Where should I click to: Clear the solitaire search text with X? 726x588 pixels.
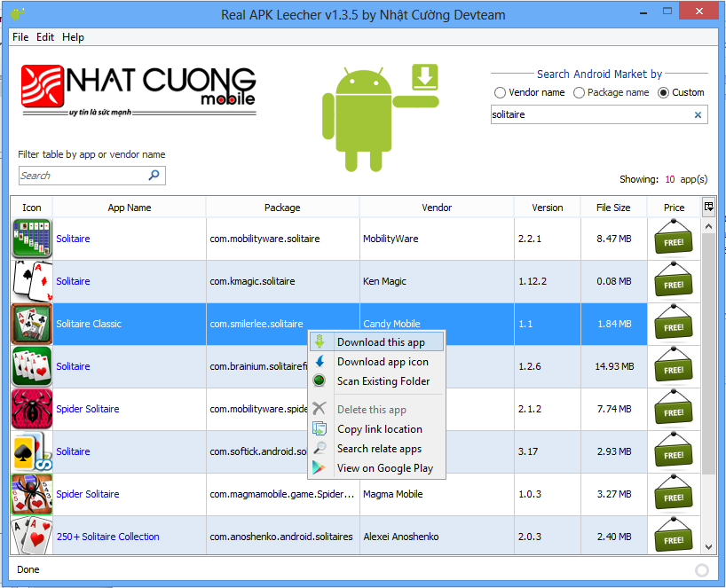point(698,114)
